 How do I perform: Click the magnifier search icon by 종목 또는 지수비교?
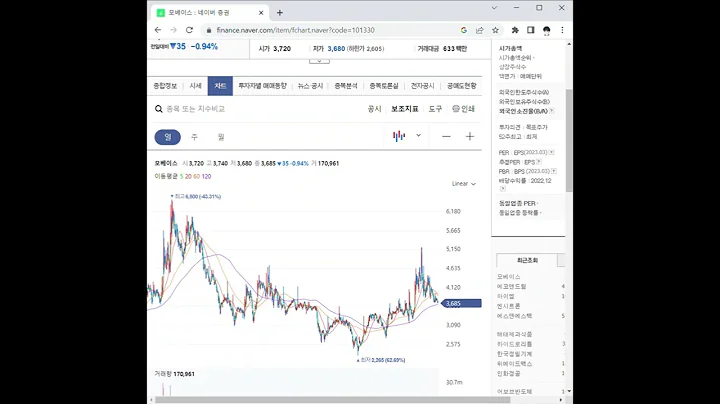(158, 109)
